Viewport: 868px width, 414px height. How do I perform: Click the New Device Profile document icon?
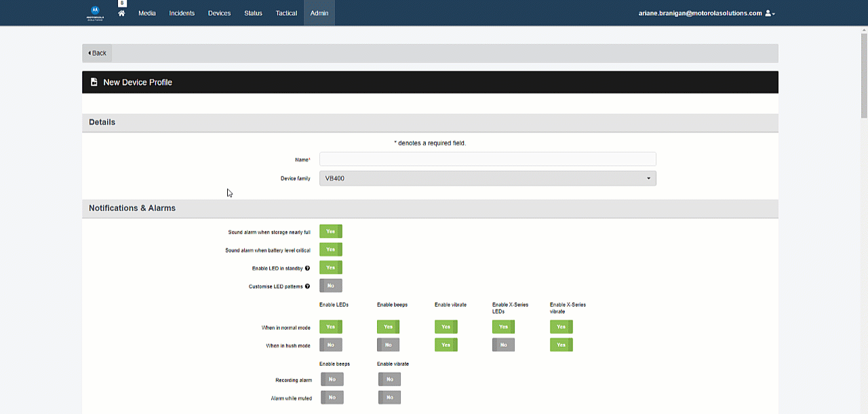pos(94,82)
